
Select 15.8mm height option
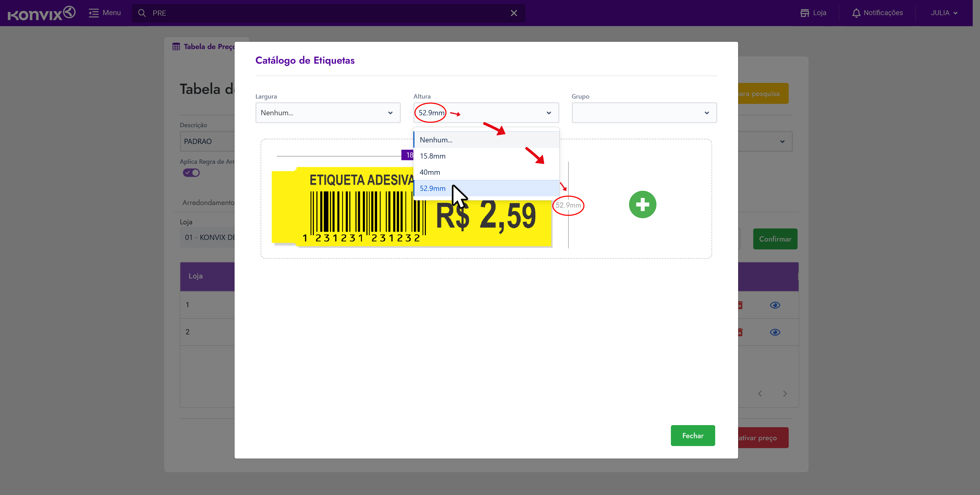[433, 156]
